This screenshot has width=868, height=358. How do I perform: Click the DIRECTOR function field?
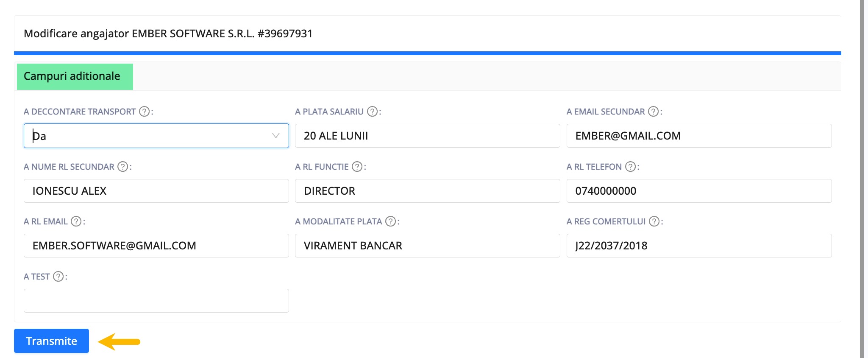[428, 191]
